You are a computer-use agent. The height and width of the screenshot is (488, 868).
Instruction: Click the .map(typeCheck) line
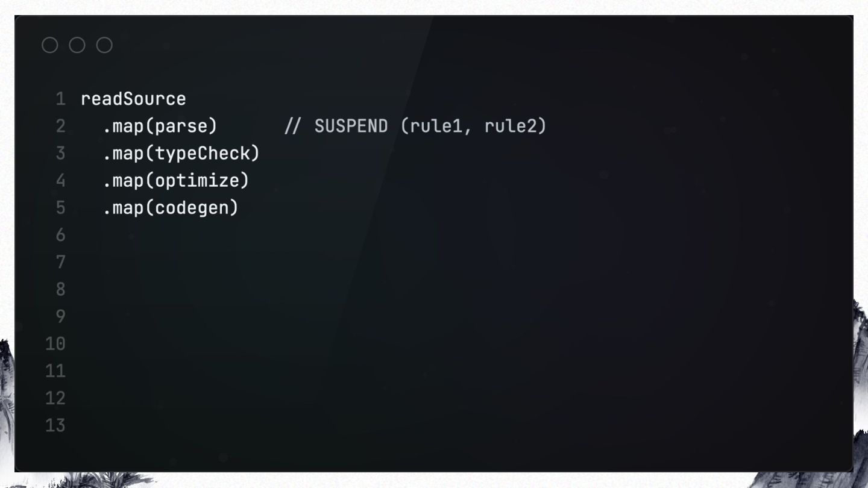[181, 154]
